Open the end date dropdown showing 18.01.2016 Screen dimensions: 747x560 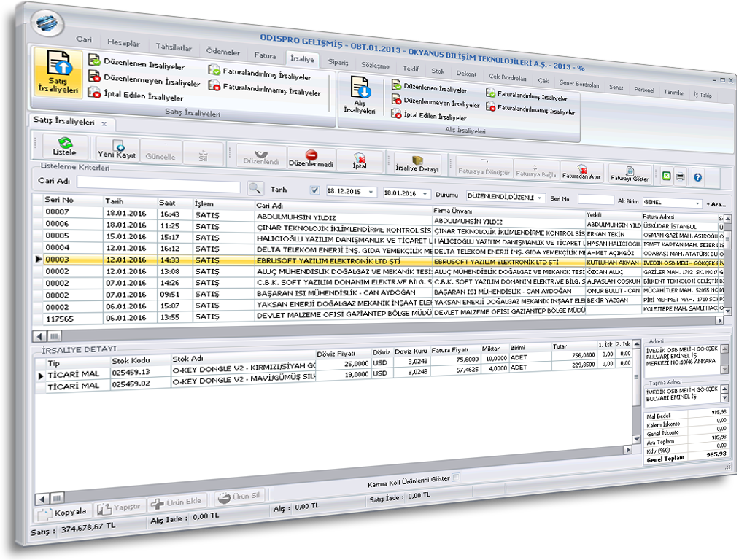coord(425,194)
